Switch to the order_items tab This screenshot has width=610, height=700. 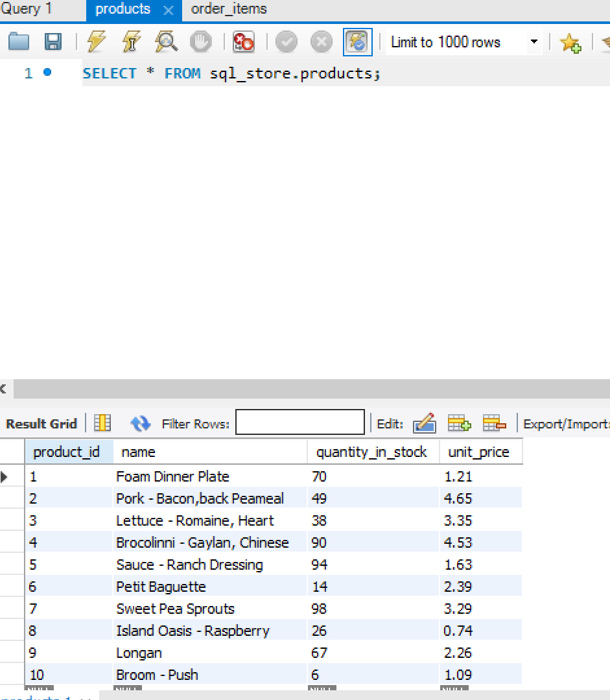click(229, 9)
